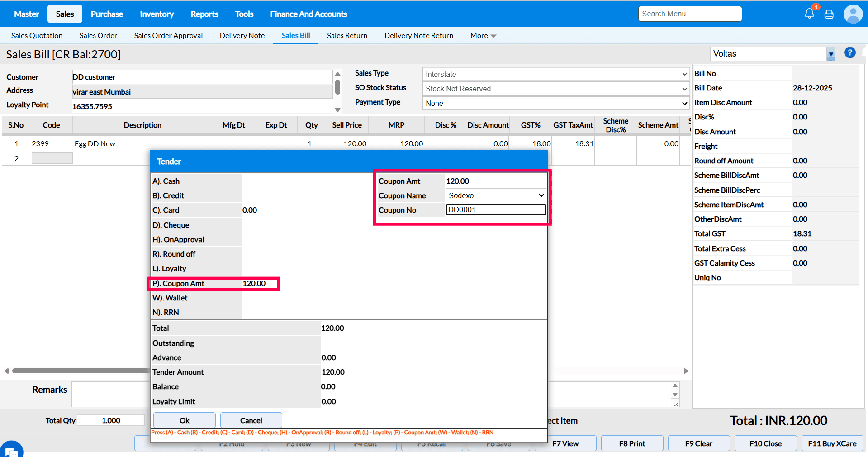Image resolution: width=868 pixels, height=457 pixels.
Task: Open the notifications bell icon
Action: [809, 14]
